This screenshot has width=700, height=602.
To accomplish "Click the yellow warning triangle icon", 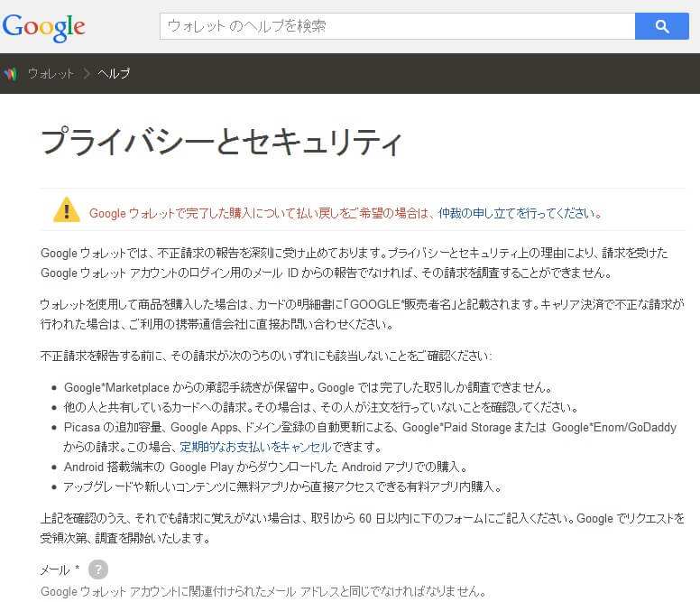I will (x=67, y=210).
